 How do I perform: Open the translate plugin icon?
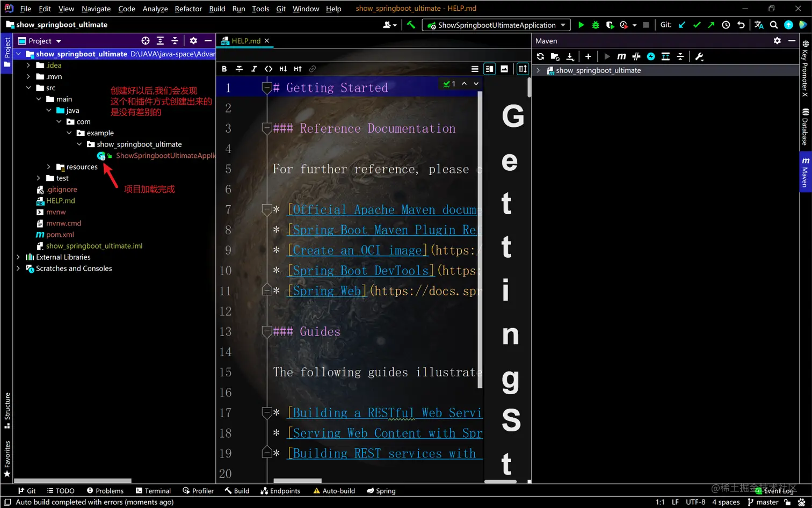click(759, 25)
